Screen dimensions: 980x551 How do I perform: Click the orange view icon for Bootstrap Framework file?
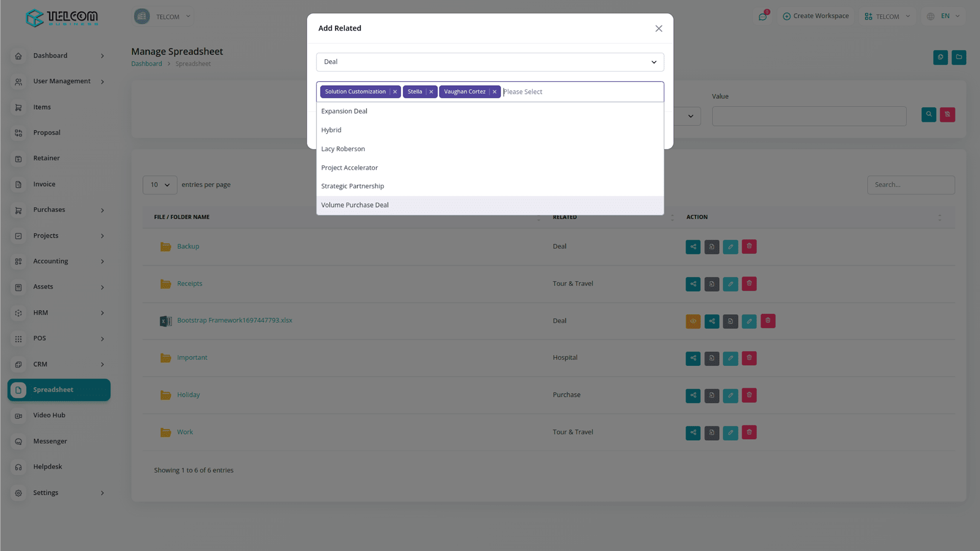[x=693, y=321]
